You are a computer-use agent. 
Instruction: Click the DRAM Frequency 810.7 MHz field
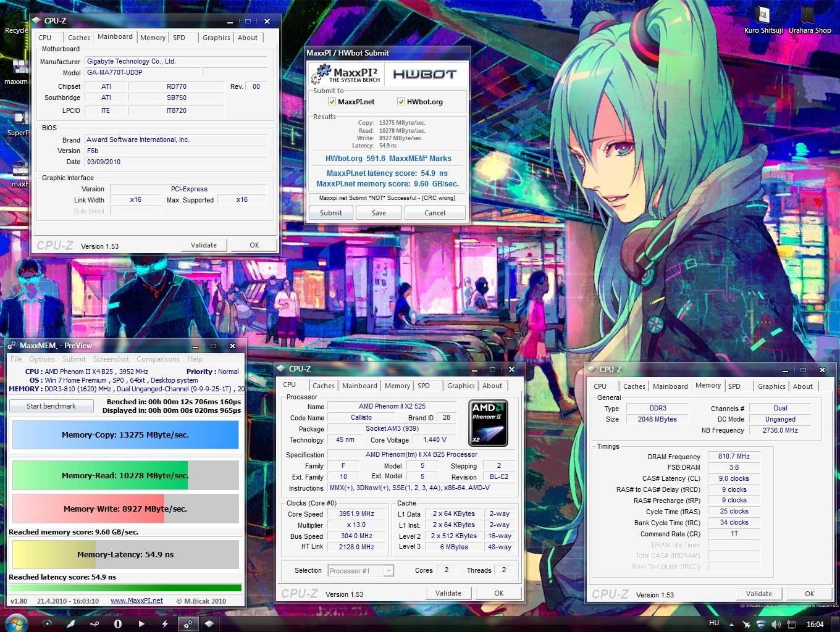(734, 456)
